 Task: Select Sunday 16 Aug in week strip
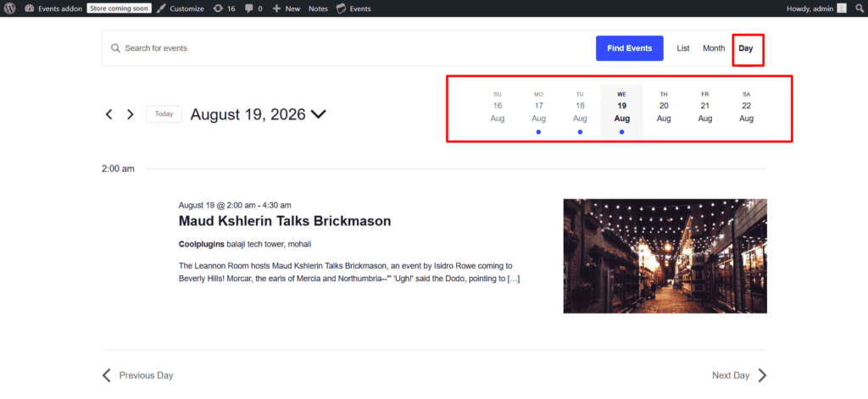tap(497, 108)
